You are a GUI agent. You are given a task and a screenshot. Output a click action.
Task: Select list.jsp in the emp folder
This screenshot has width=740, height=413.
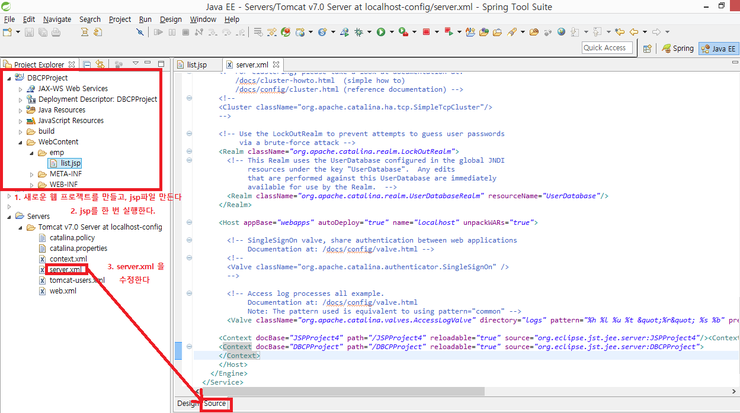[70, 163]
